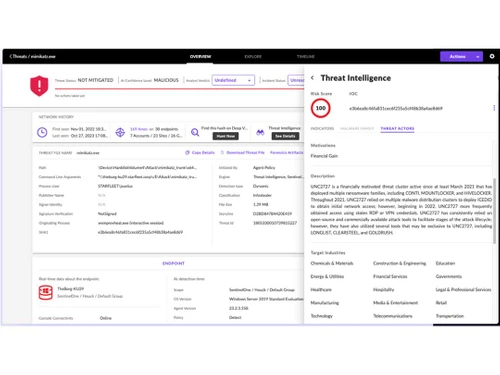Viewport: 500px width, 375px height.
Task: Click the Healthcare industry
Action: [x=321, y=290]
